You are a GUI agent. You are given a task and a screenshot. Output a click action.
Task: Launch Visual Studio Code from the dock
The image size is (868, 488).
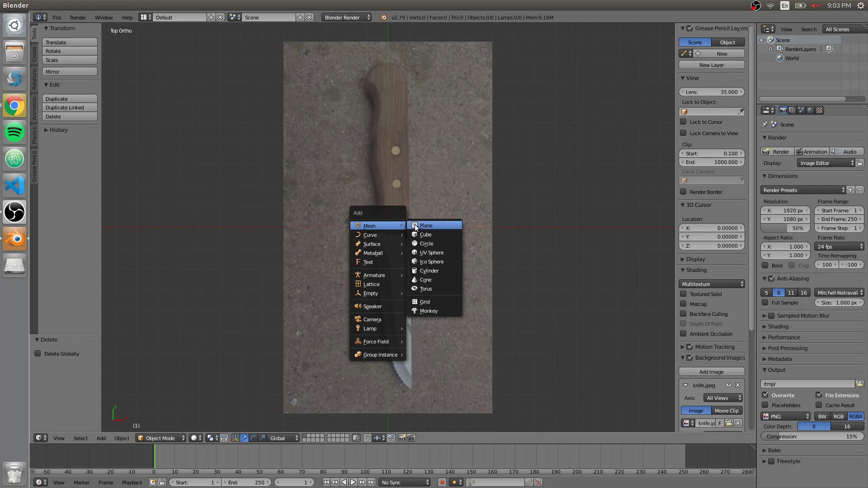click(14, 186)
